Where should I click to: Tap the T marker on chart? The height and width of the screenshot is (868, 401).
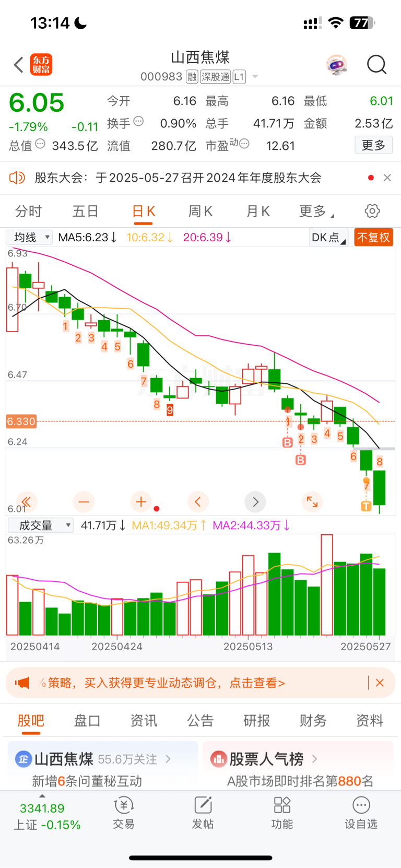tap(366, 506)
